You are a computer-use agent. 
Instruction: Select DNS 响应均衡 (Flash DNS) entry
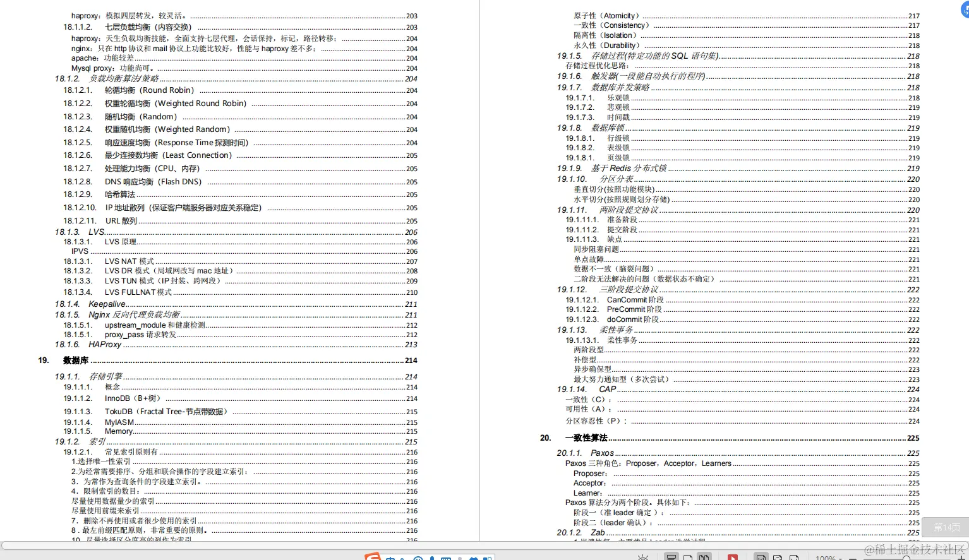coord(240,182)
